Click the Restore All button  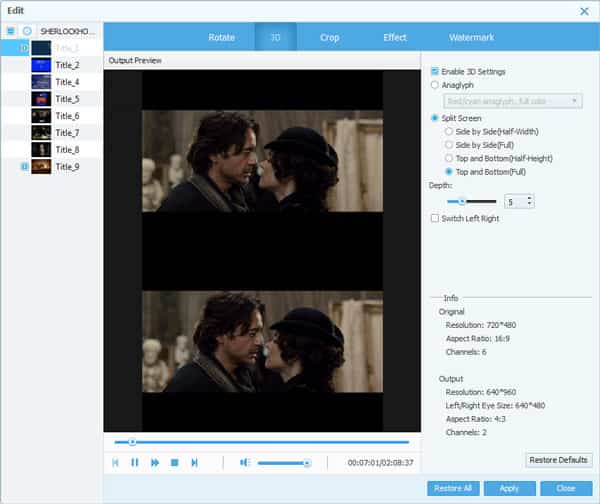[453, 488]
